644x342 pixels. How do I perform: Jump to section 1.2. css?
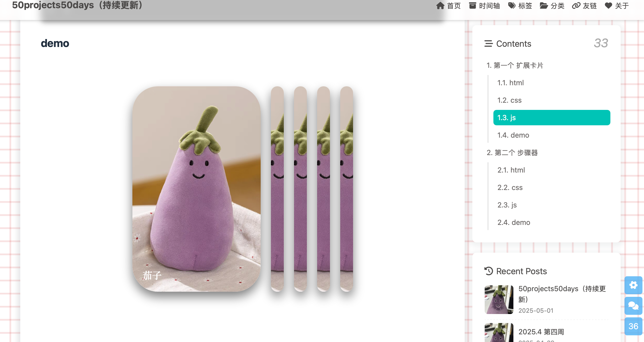[510, 100]
